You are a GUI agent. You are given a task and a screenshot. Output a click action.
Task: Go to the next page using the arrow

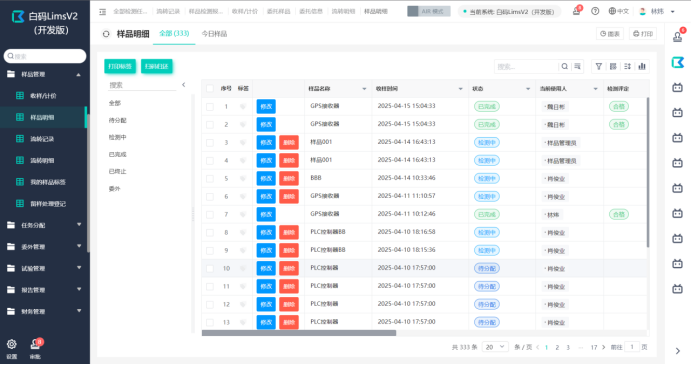coord(604,348)
